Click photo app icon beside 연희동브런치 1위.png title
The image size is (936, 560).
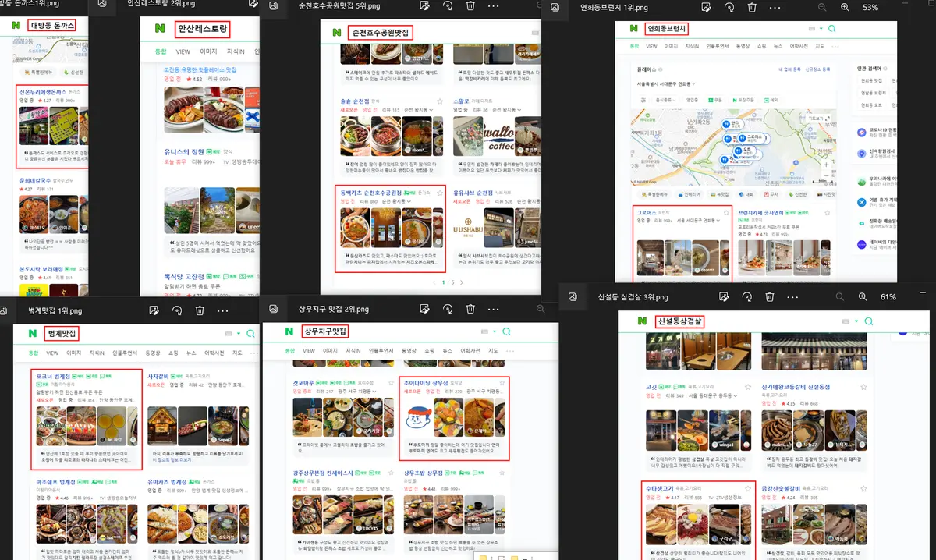555,7
